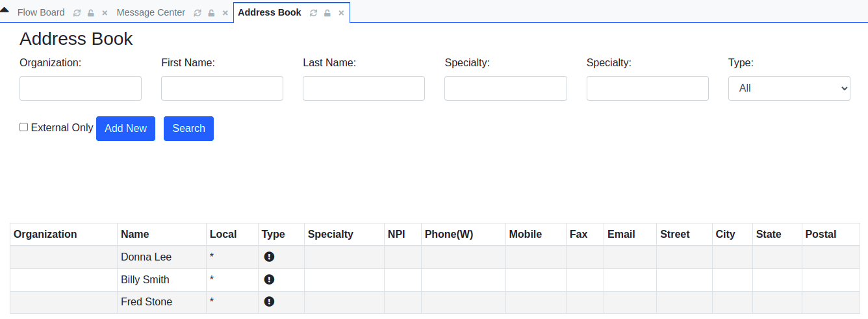Click the Search button
The width and height of the screenshot is (868, 319).
188,129
